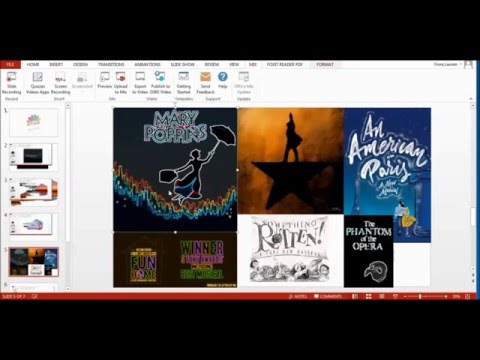Open the ANIMATIONS ribbon tab
The width and height of the screenshot is (480, 360).
(147, 64)
